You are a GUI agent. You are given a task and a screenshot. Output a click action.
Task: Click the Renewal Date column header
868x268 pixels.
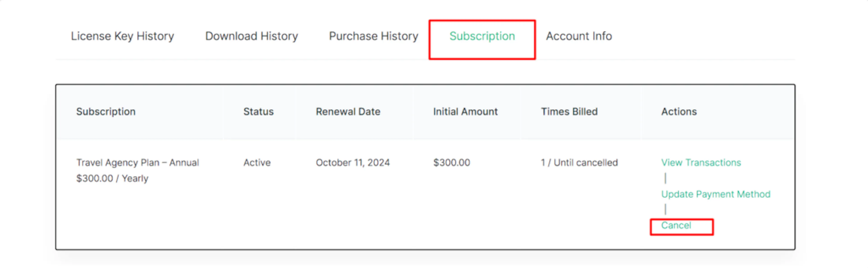(348, 111)
